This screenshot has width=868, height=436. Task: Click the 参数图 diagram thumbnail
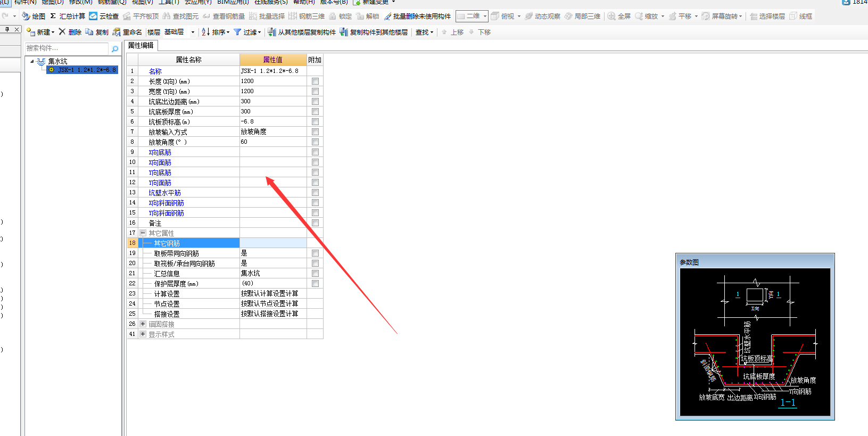coord(755,342)
